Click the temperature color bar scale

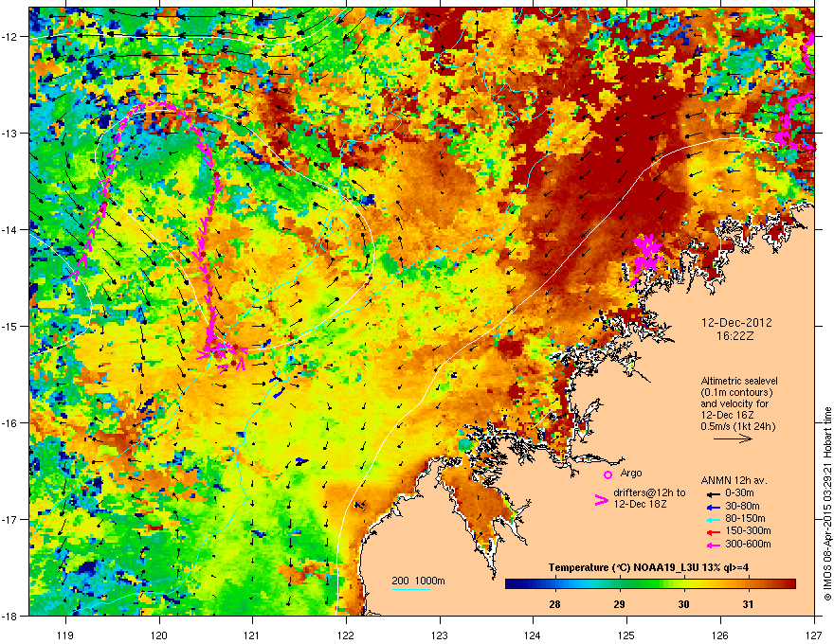[650, 584]
